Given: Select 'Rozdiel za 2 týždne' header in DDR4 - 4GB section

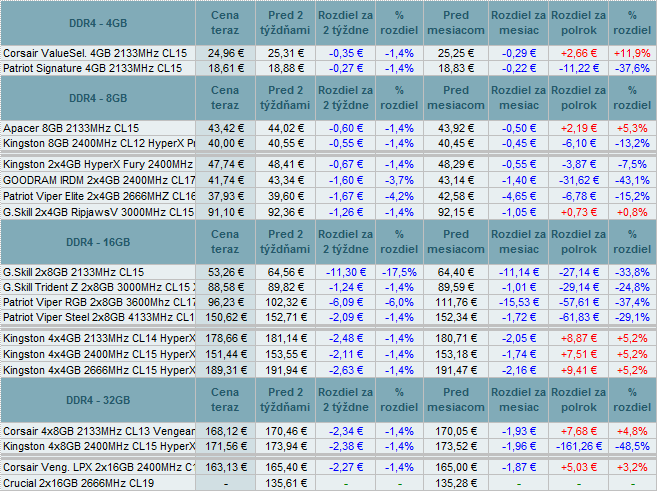Looking at the screenshot, I should click(346, 23).
